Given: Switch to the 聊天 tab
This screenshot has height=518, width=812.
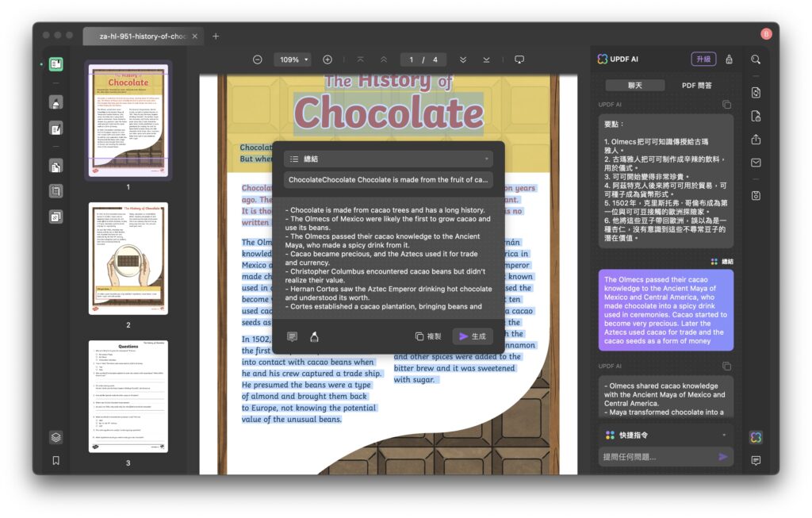Looking at the screenshot, I should 635,86.
